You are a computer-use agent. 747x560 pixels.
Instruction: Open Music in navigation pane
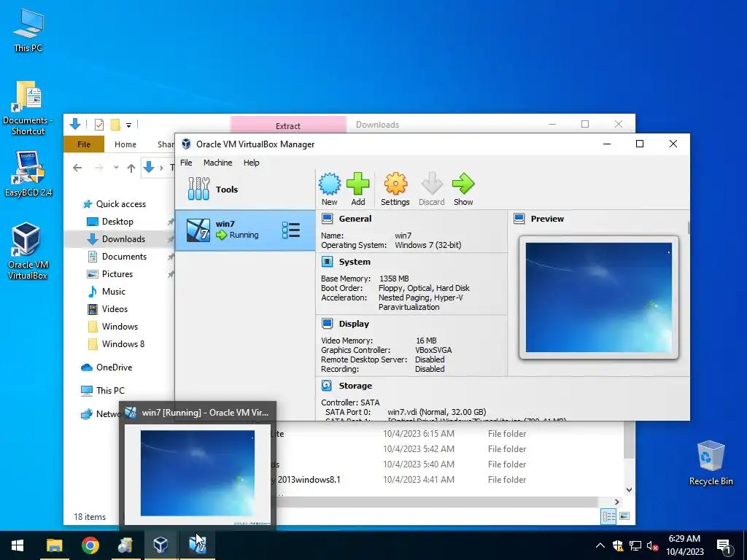click(x=113, y=292)
